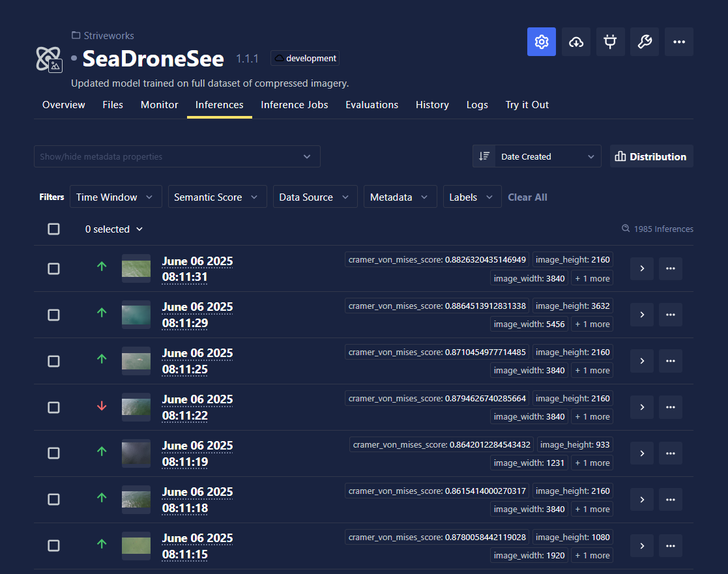Image resolution: width=728 pixels, height=574 pixels.
Task: Open the Striveworks folder link
Action: click(103, 35)
